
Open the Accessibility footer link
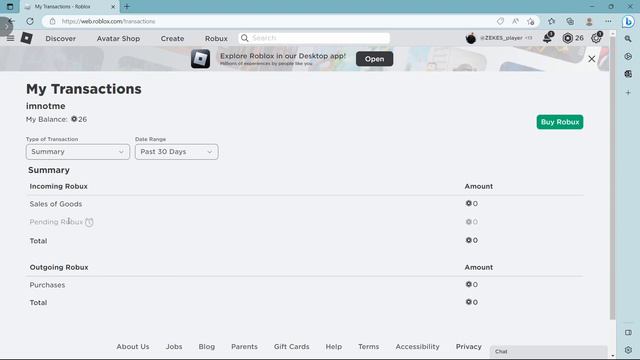[417, 347]
